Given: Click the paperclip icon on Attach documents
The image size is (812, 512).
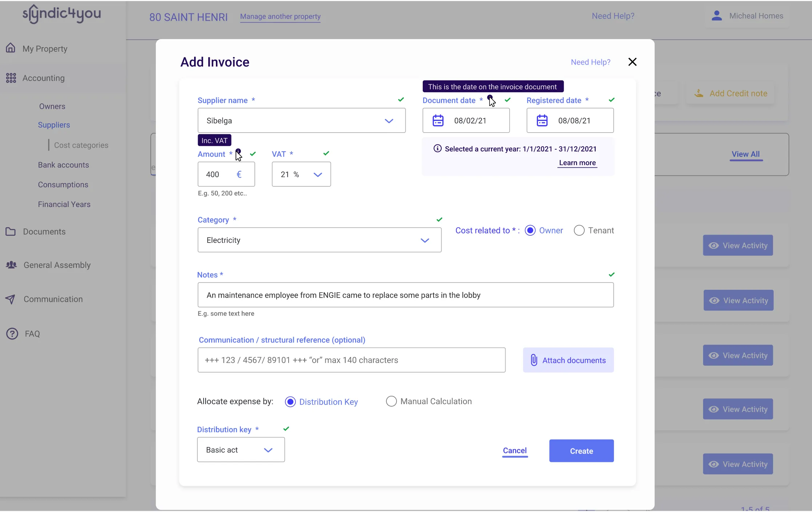Looking at the screenshot, I should click(534, 360).
